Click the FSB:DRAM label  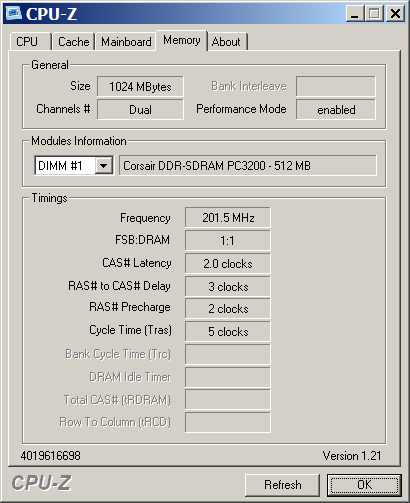tap(142, 240)
